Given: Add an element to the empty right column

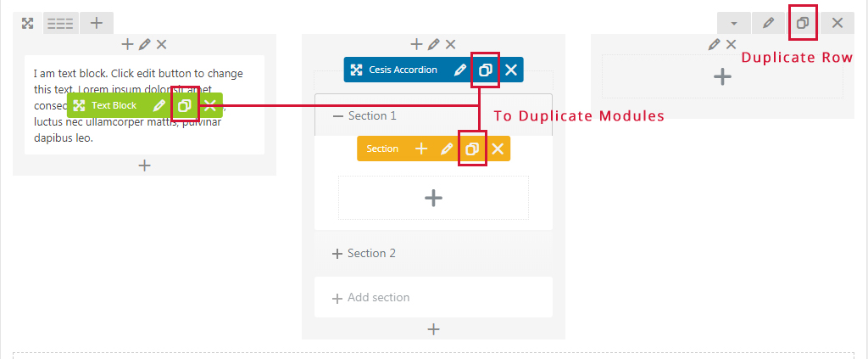Looking at the screenshot, I should [x=722, y=77].
